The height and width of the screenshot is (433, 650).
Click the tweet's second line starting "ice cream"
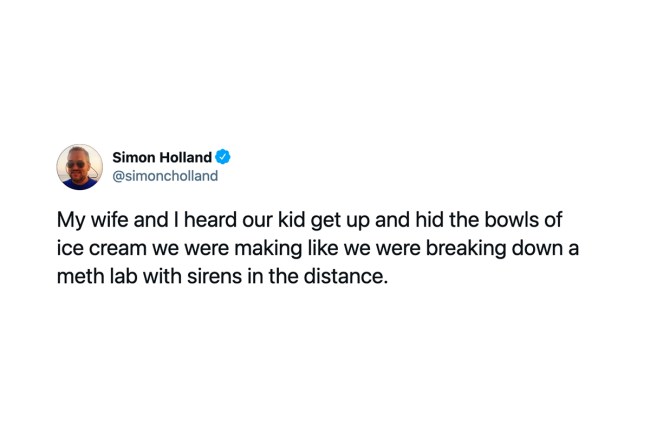(x=317, y=248)
